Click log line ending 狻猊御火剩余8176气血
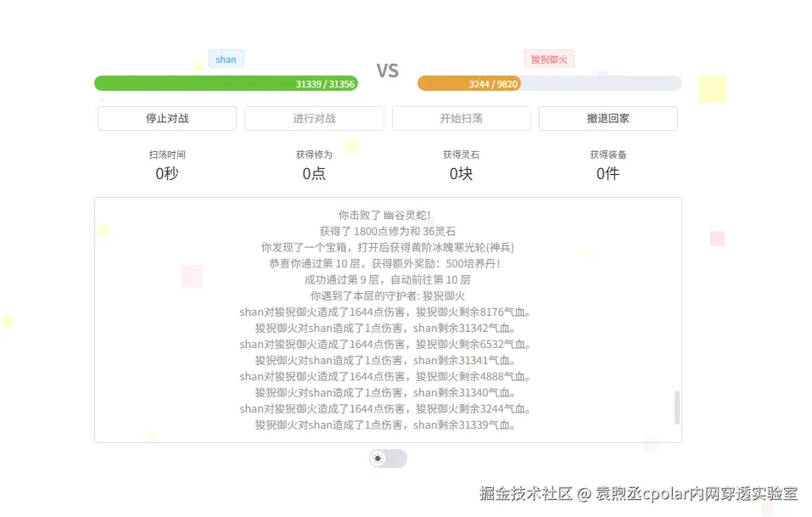 coord(384,312)
